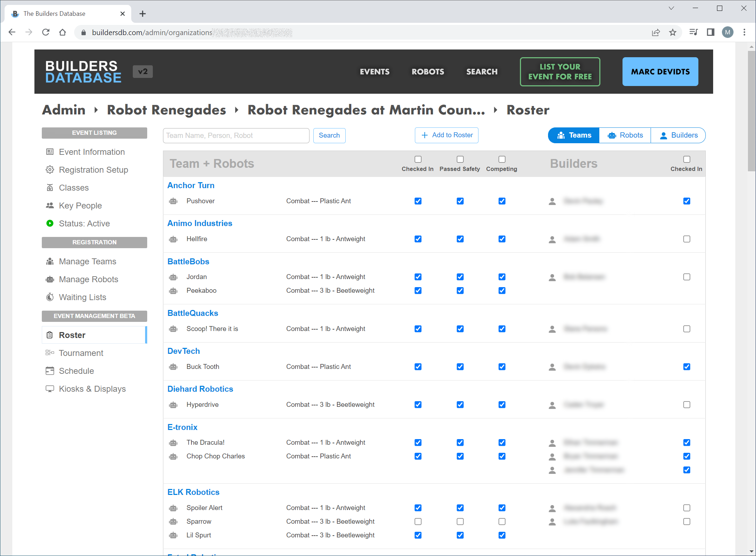Open the SEARCH nav menu
The width and height of the screenshot is (756, 556).
[482, 72]
